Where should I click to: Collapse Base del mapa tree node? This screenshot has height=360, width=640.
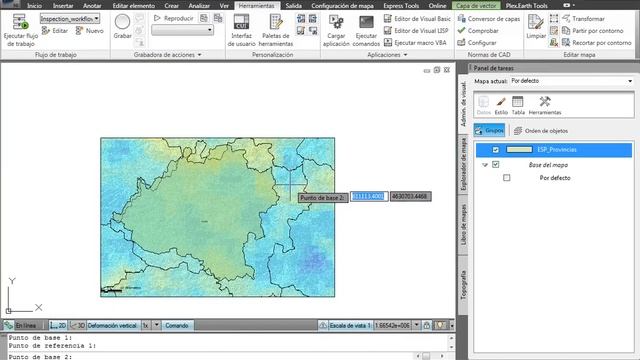484,165
